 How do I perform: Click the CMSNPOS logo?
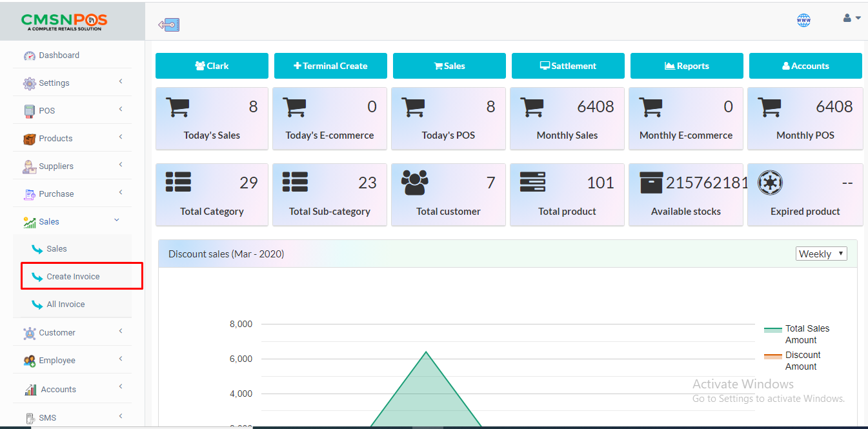[x=65, y=22]
